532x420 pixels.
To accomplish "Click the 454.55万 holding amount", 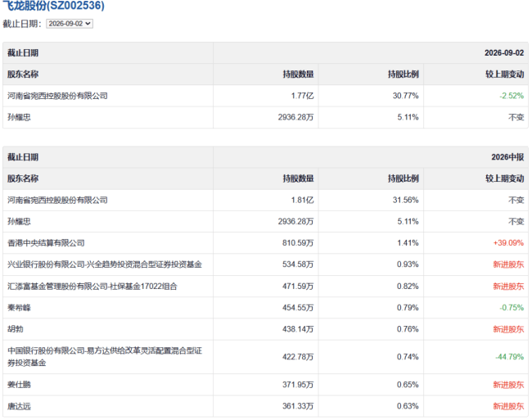I will point(298,308).
